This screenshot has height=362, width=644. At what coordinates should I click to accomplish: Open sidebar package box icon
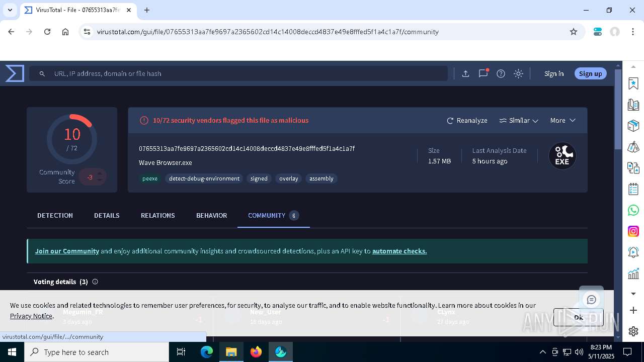(x=633, y=126)
